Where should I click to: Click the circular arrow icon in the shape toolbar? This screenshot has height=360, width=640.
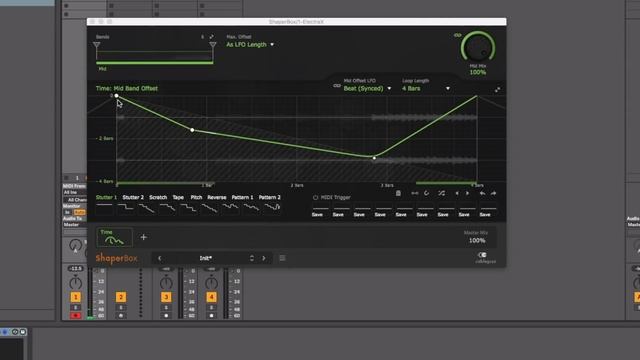coord(427,193)
